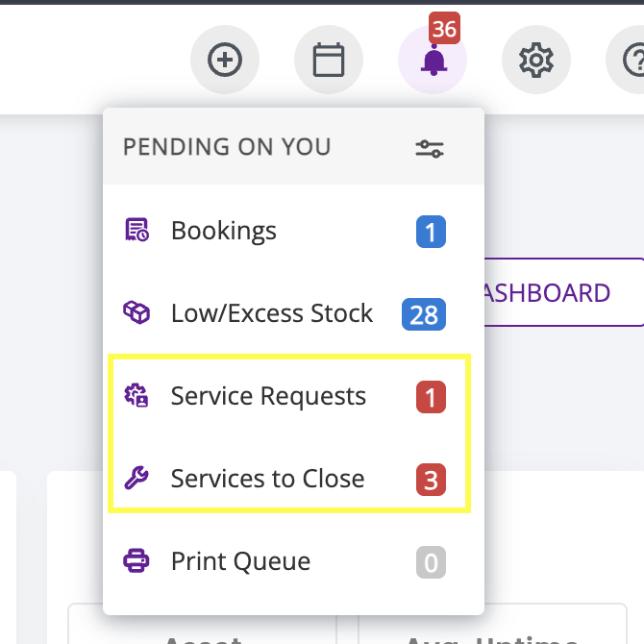Select the Services to Close entry
This screenshot has height=644, width=644.
click(267, 479)
